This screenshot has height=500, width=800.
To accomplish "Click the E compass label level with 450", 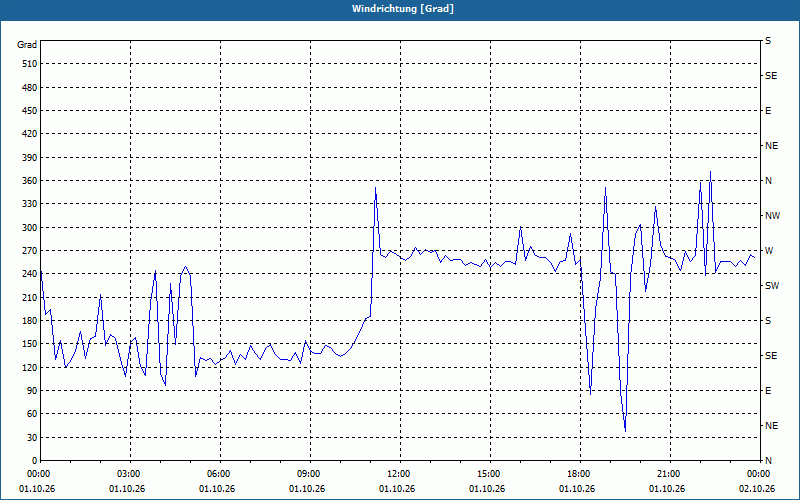I will coord(768,111).
